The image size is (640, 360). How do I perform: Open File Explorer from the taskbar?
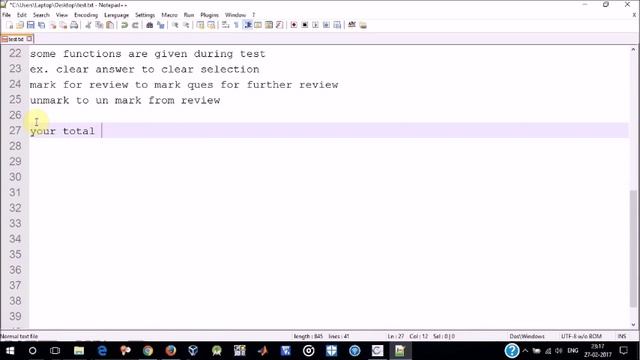79,351
